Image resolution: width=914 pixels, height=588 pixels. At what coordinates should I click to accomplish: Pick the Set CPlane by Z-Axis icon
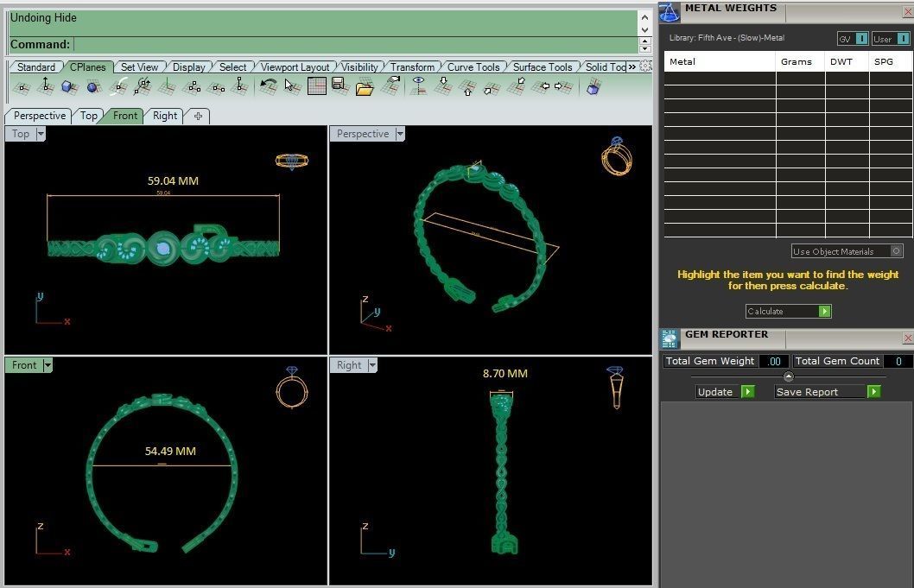(x=239, y=87)
